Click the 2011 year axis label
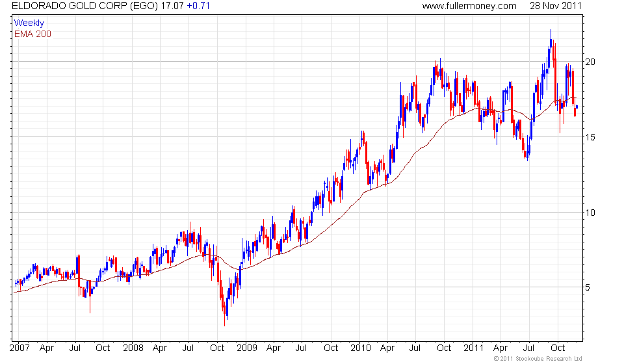The height and width of the screenshot is (364, 637). point(474,348)
